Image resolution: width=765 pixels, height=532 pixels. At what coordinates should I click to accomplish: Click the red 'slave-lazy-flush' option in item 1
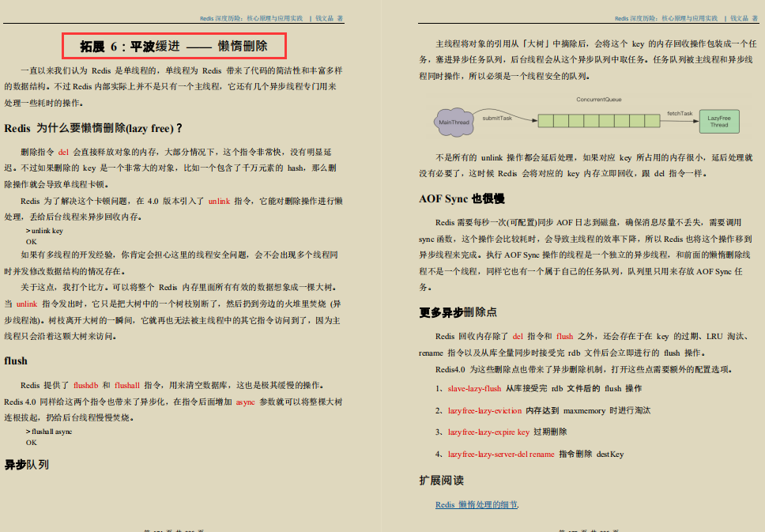pos(474,388)
